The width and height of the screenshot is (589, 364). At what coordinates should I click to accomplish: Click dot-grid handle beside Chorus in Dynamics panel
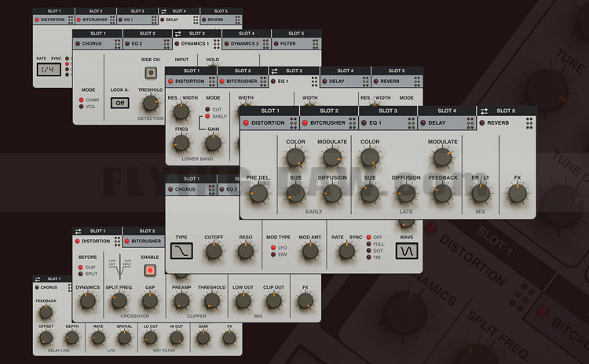click(x=118, y=44)
